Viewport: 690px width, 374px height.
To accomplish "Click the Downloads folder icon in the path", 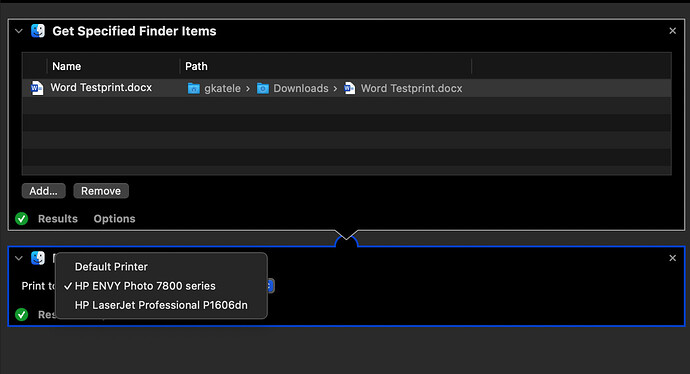I will (263, 88).
